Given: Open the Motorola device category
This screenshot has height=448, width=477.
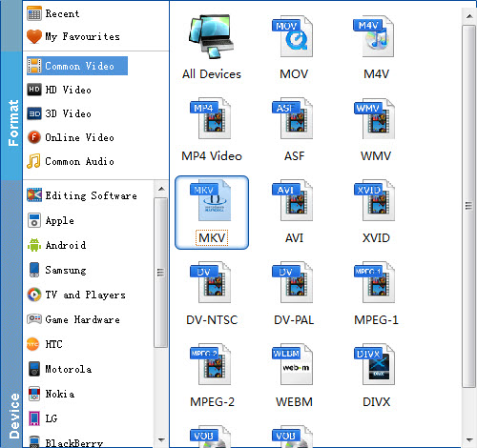Looking at the screenshot, I should (x=59, y=369).
